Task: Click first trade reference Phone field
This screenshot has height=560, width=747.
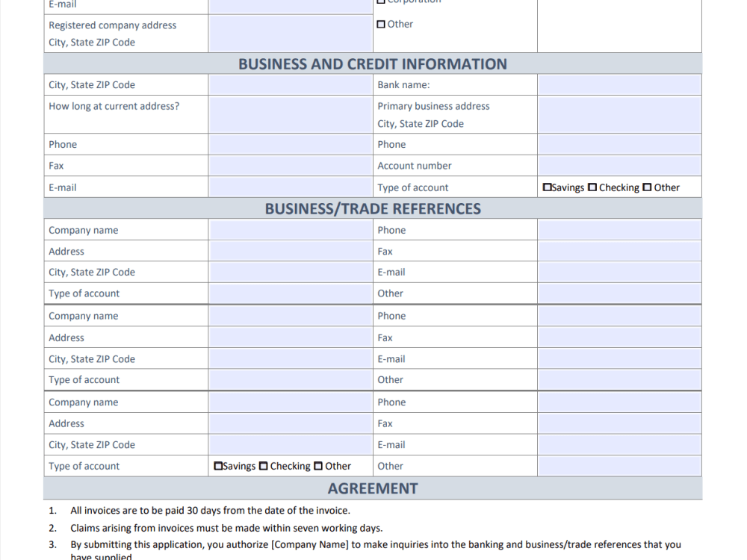Action: [x=619, y=230]
